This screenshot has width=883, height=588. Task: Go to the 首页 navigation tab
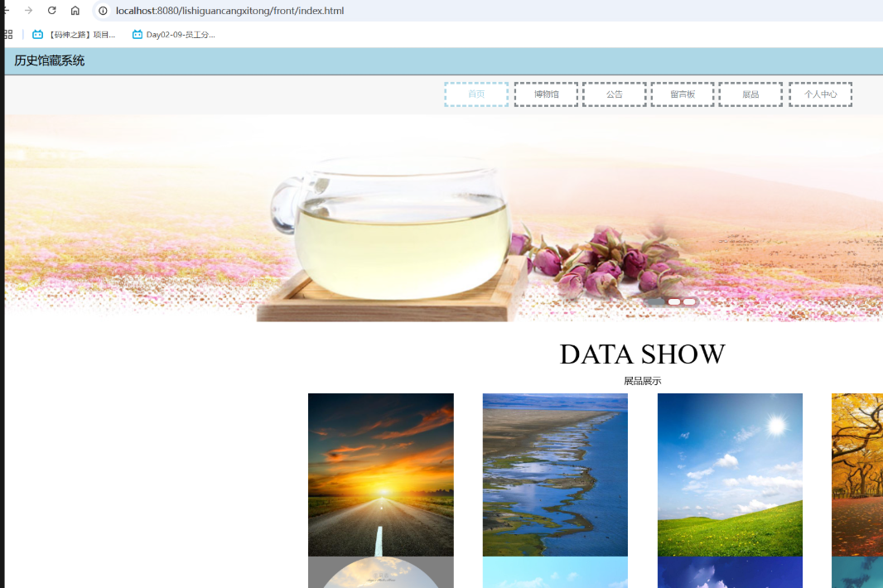476,94
